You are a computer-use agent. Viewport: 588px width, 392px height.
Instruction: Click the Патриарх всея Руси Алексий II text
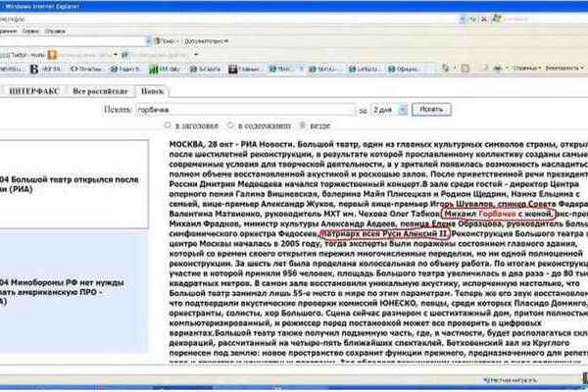384,233
